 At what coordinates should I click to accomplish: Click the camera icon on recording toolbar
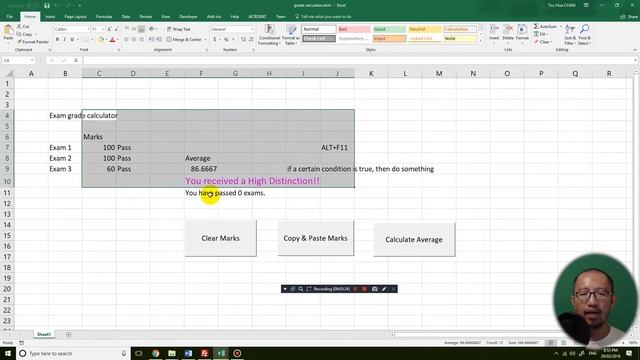pos(374,289)
